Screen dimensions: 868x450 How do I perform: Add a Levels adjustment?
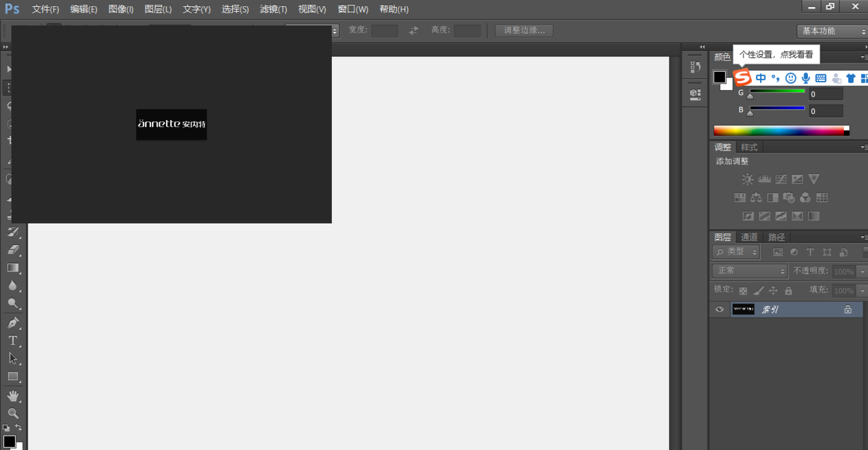764,179
